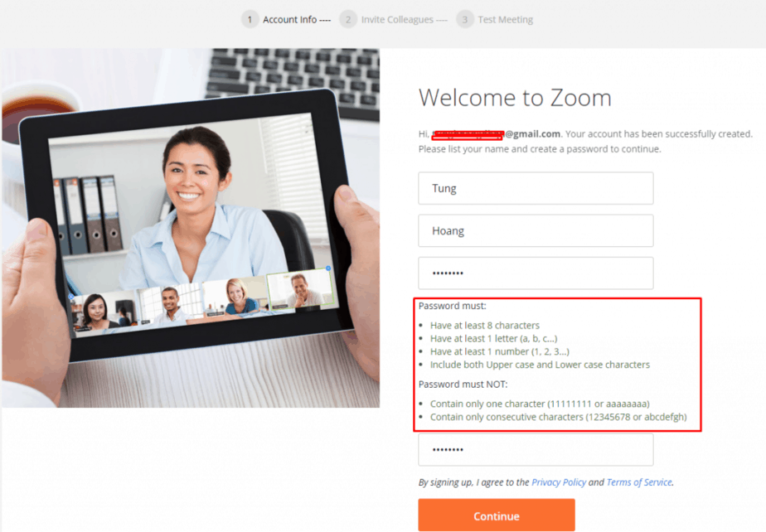The image size is (766, 532).
Task: Click rule 'Include both Upper case and Lower case'
Action: (540, 365)
